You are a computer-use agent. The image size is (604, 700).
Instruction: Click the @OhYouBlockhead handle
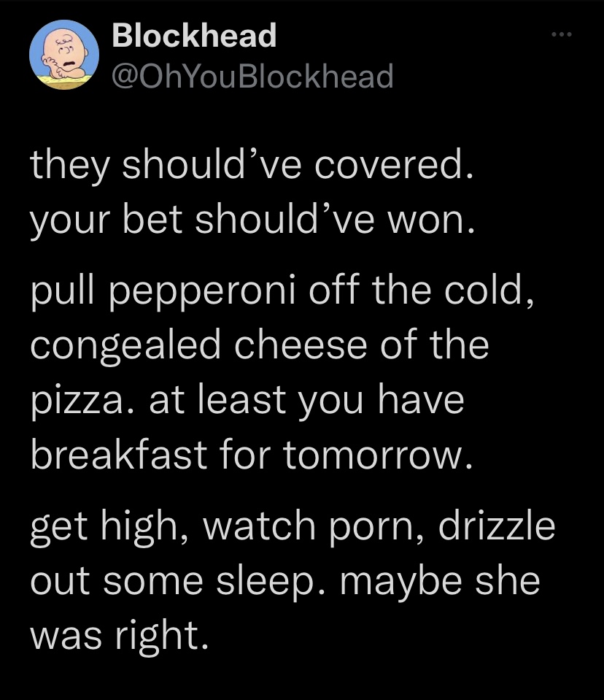point(252,75)
